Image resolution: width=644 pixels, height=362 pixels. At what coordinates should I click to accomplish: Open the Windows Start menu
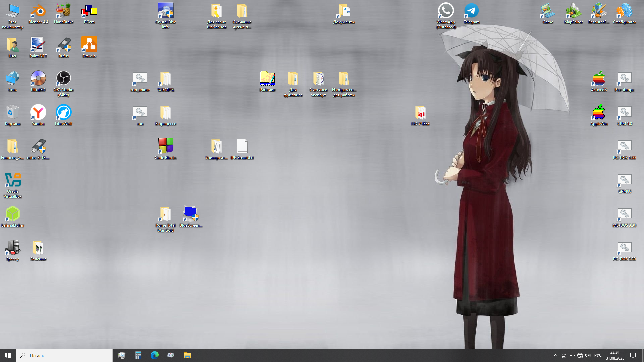[8, 355]
